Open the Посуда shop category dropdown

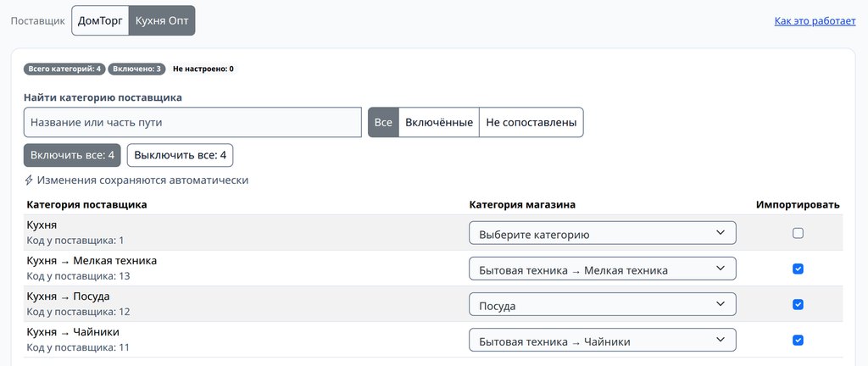[603, 304]
